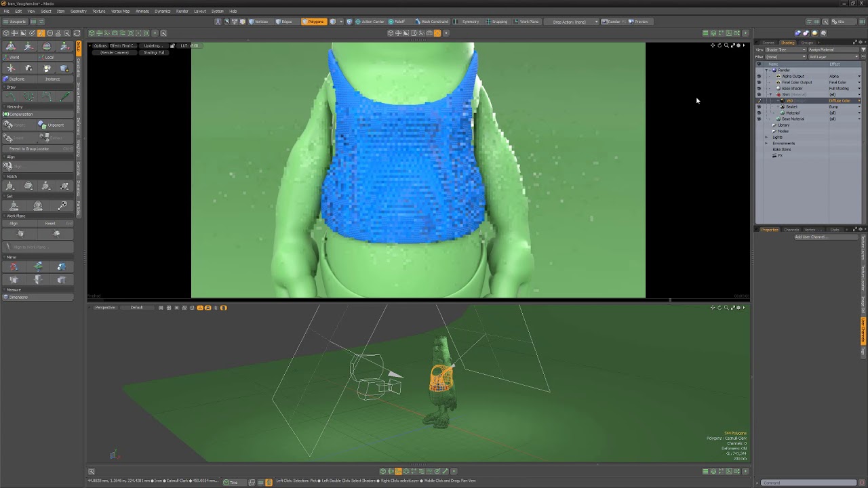Image resolution: width=868 pixels, height=488 pixels.
Task: Open the Texture menu
Action: [x=99, y=12]
